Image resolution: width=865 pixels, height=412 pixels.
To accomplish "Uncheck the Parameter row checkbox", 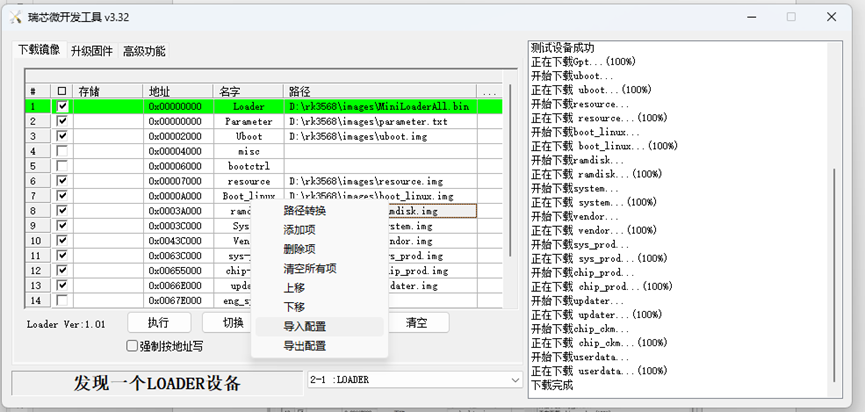I will point(63,121).
